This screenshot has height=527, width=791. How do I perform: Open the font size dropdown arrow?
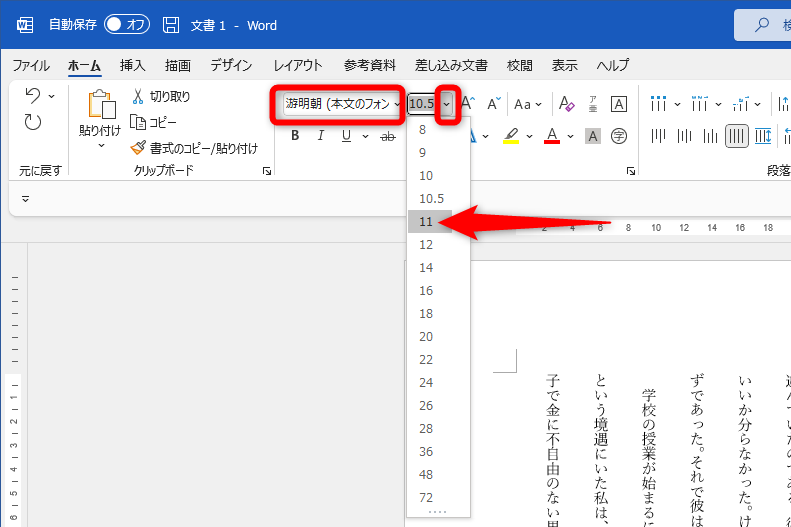(x=446, y=104)
